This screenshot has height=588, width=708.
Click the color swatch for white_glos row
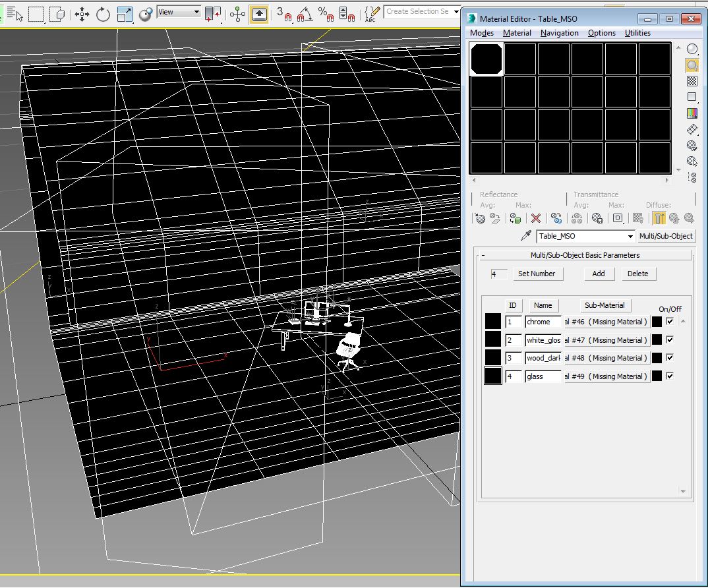(657, 340)
